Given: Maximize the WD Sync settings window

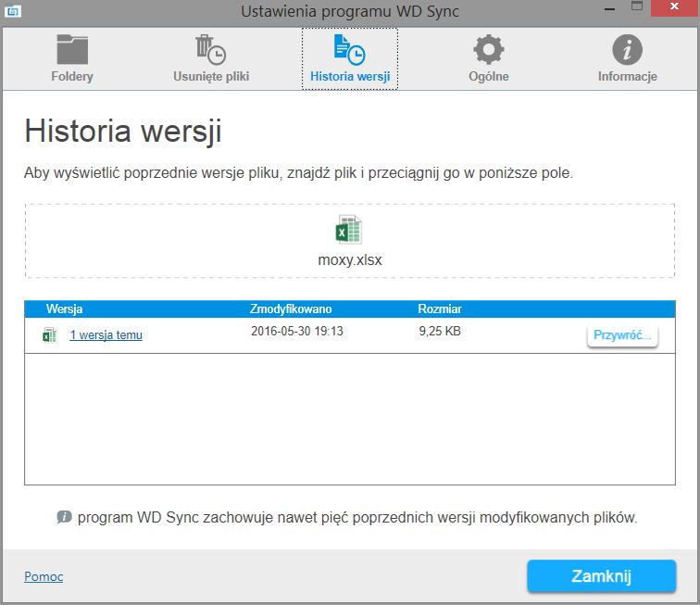Looking at the screenshot, I should [x=637, y=6].
